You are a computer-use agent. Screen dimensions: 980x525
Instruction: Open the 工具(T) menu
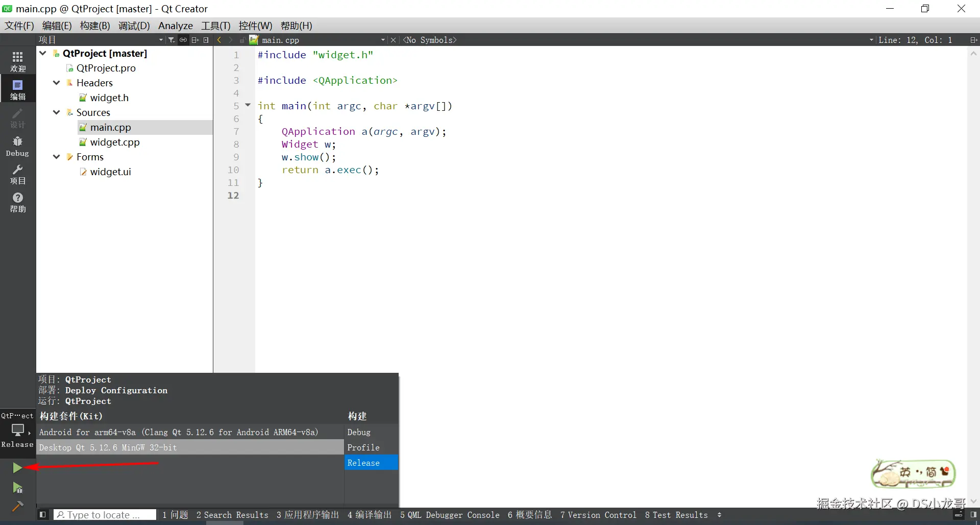[216, 26]
